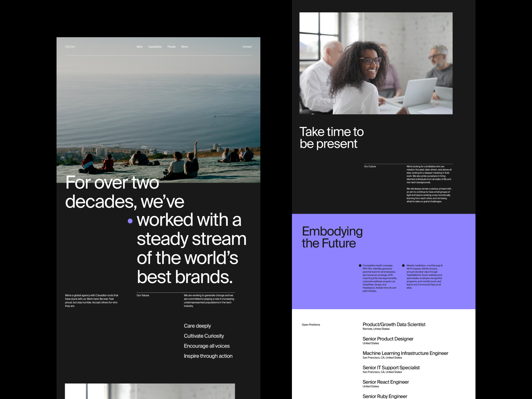Open the News page
This screenshot has width=532, height=399.
tap(185, 47)
